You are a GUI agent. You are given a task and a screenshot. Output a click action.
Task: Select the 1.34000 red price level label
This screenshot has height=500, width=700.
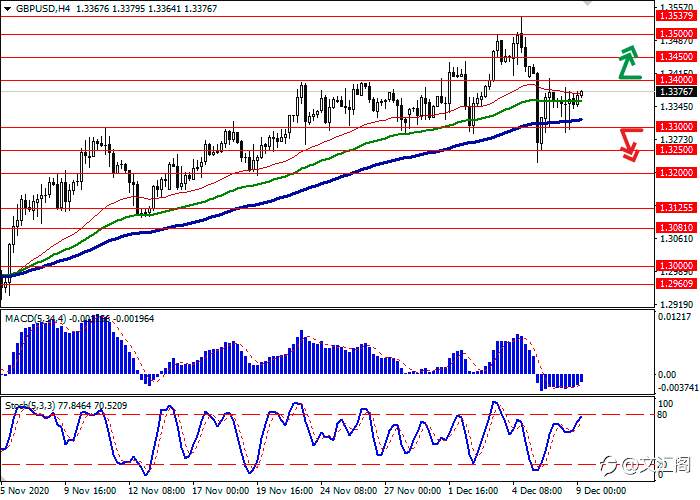tap(676, 79)
